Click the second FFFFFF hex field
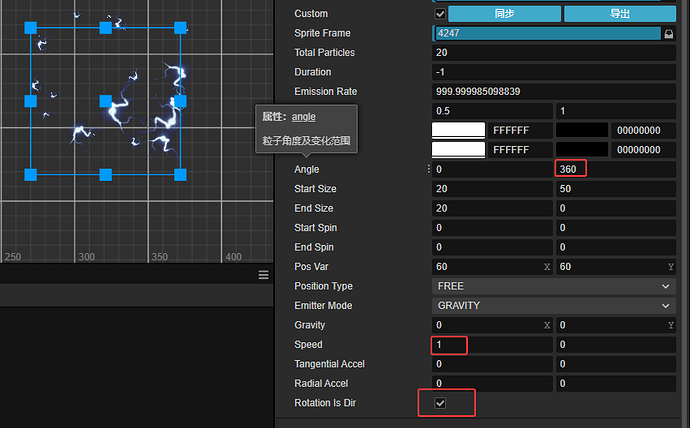 click(520, 150)
